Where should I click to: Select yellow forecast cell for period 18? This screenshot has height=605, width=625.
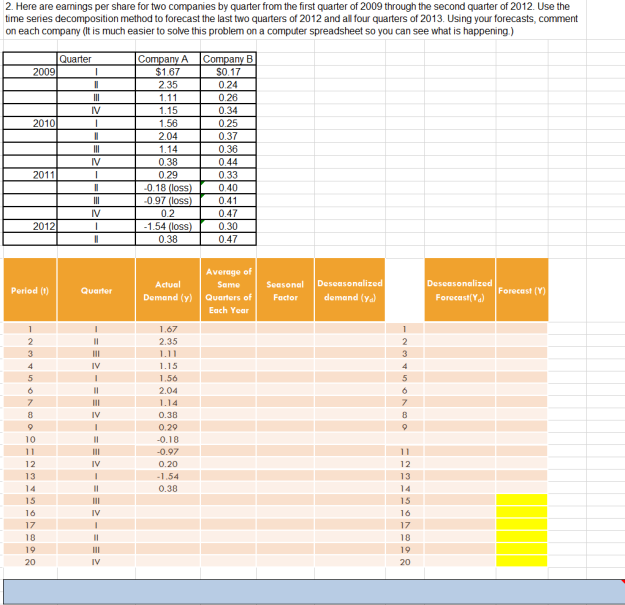522,537
